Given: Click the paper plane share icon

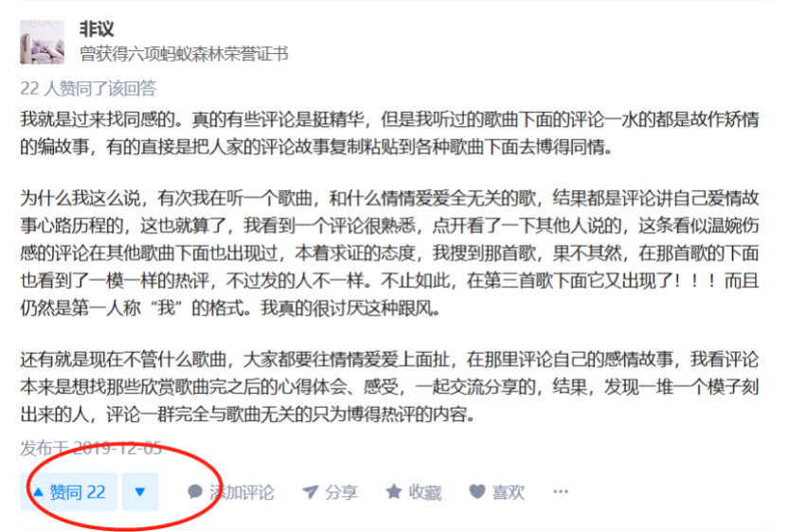Looking at the screenshot, I should click(310, 492).
